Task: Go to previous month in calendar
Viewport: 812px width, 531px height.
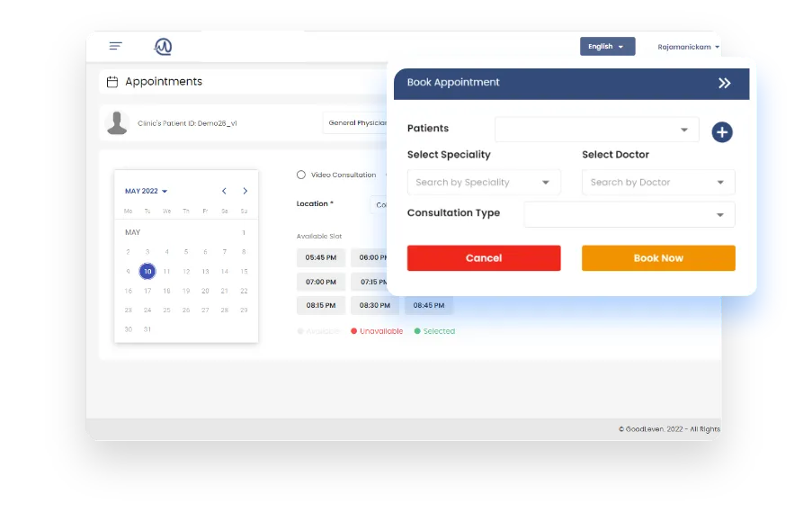Action: (x=224, y=191)
